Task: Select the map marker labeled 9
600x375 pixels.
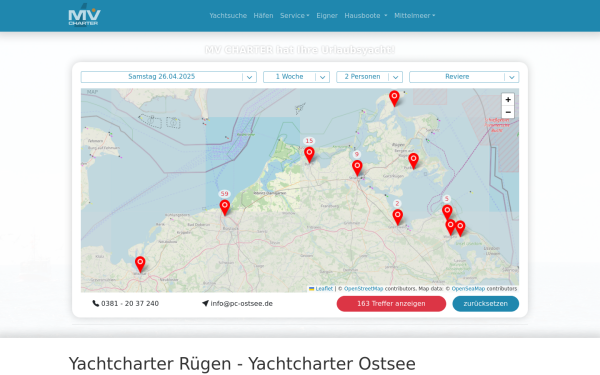Action: tap(357, 168)
